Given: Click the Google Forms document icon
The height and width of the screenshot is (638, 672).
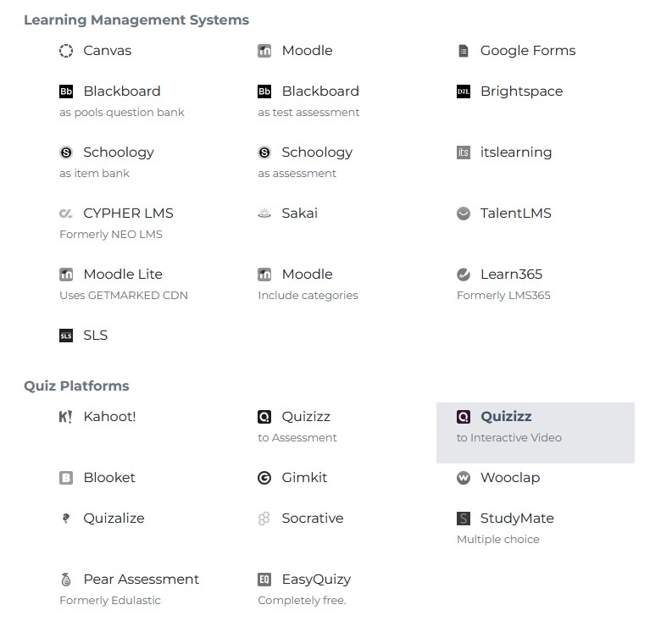Looking at the screenshot, I should [x=464, y=51].
